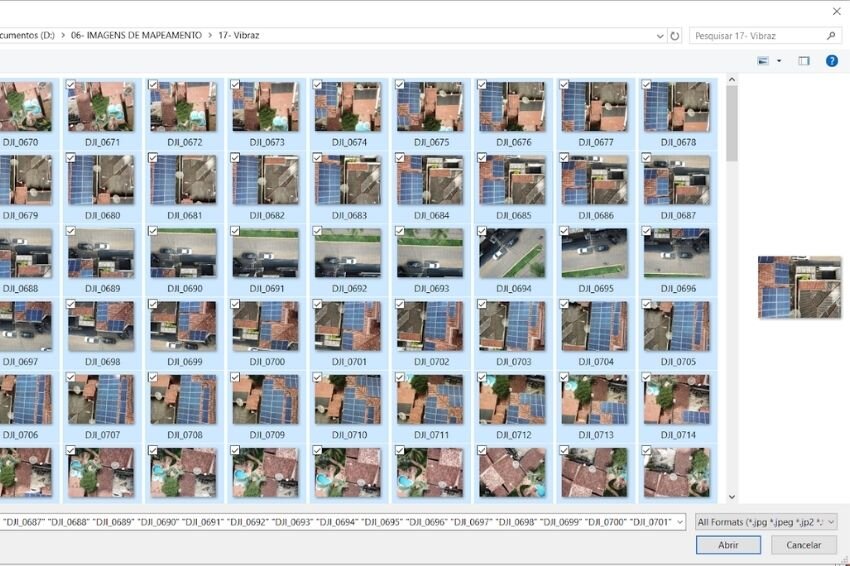Click the search magnifier icon
This screenshot has width=850, height=566.
point(831,36)
